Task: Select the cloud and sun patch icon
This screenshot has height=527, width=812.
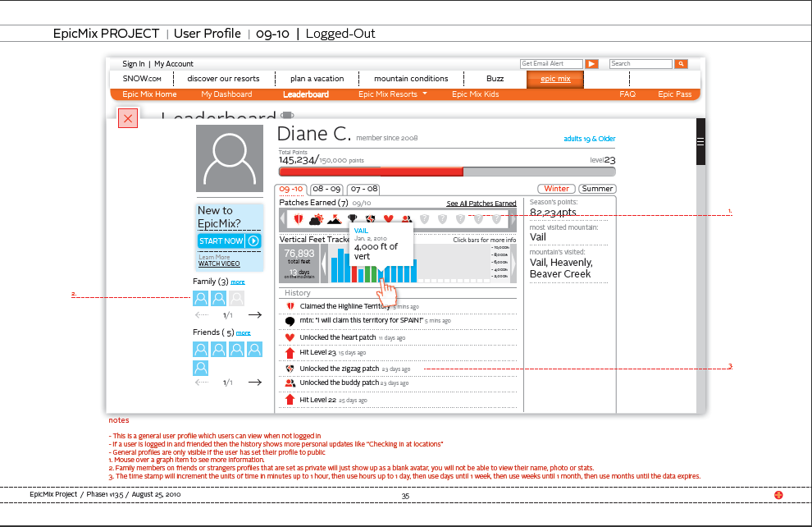Action: (x=316, y=219)
